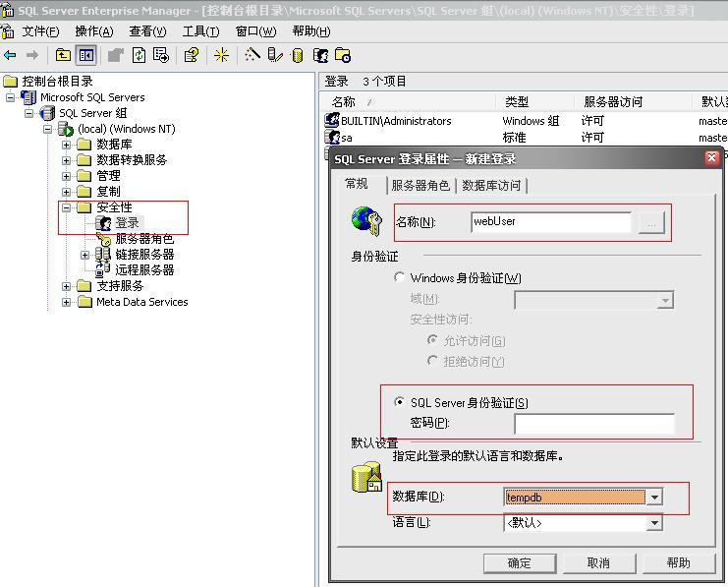
Task: Expand the 数据转换服务 folder
Action: pyautogui.click(x=67, y=160)
